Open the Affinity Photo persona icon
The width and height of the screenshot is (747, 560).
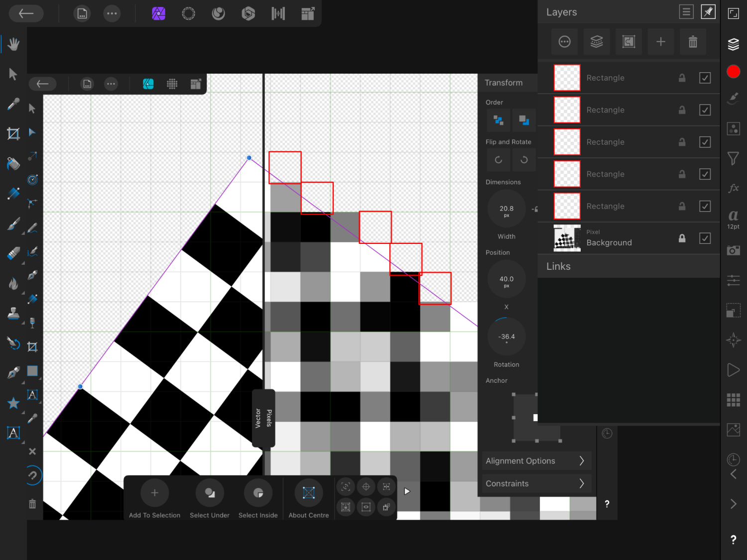(158, 13)
